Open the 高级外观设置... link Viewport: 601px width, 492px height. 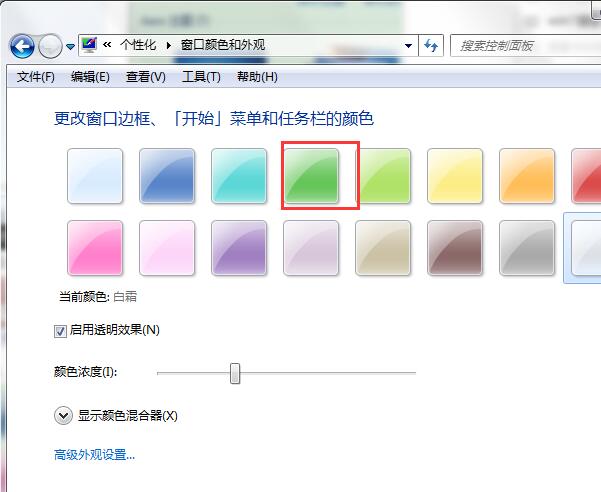click(x=94, y=455)
